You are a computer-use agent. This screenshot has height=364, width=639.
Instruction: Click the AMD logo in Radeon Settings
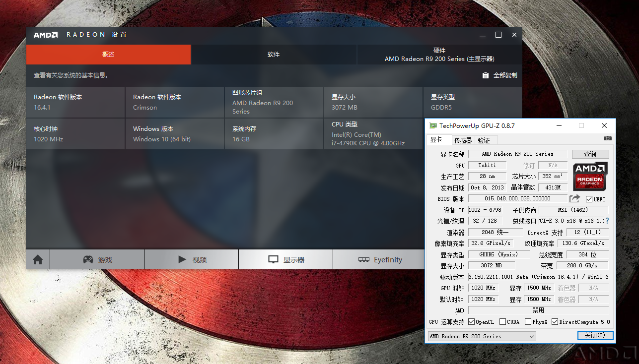tap(46, 35)
